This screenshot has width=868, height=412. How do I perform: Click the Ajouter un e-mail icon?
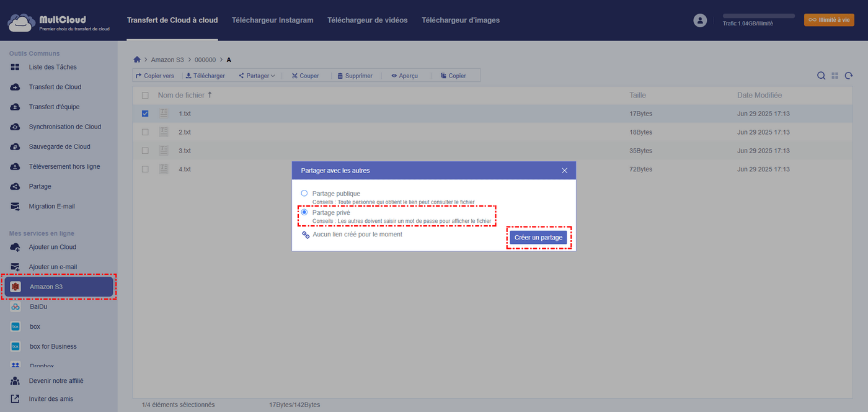tap(15, 267)
